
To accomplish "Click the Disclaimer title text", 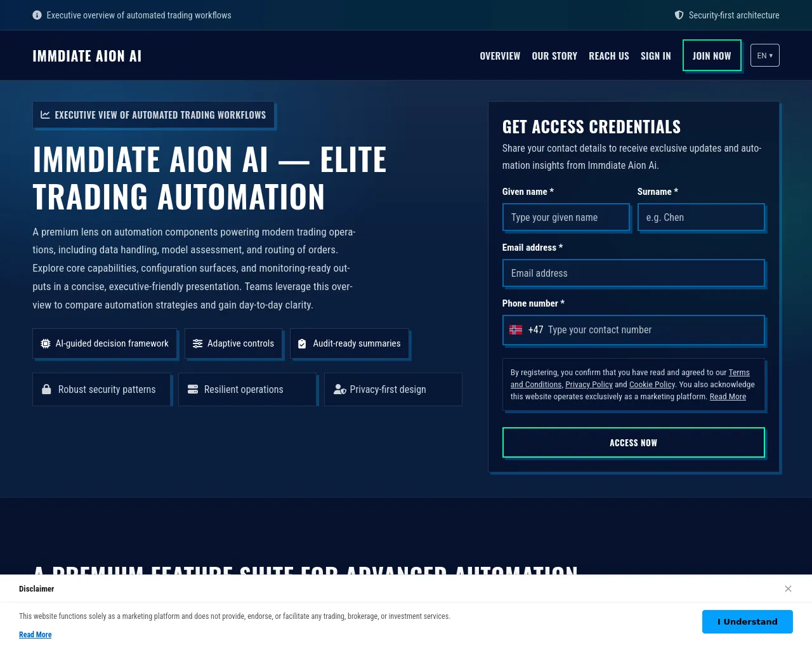I will pos(37,589).
